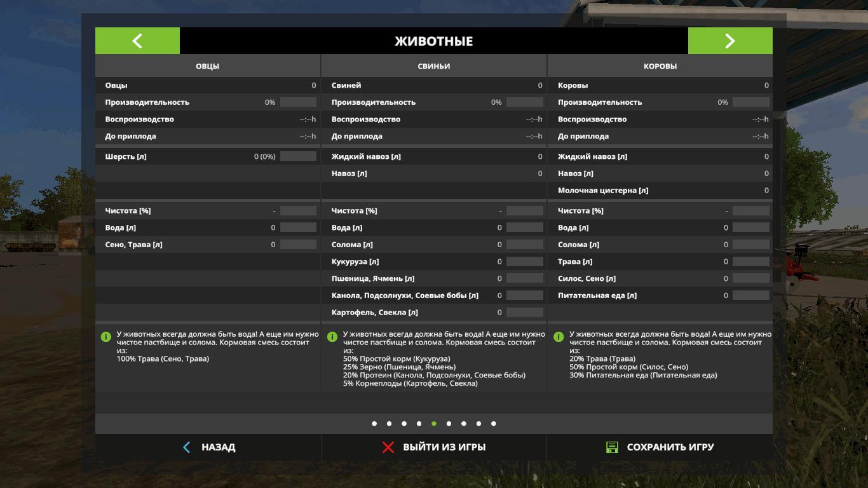The image size is (868, 488).
Task: Click the cows Вода level bar
Action: click(x=750, y=227)
